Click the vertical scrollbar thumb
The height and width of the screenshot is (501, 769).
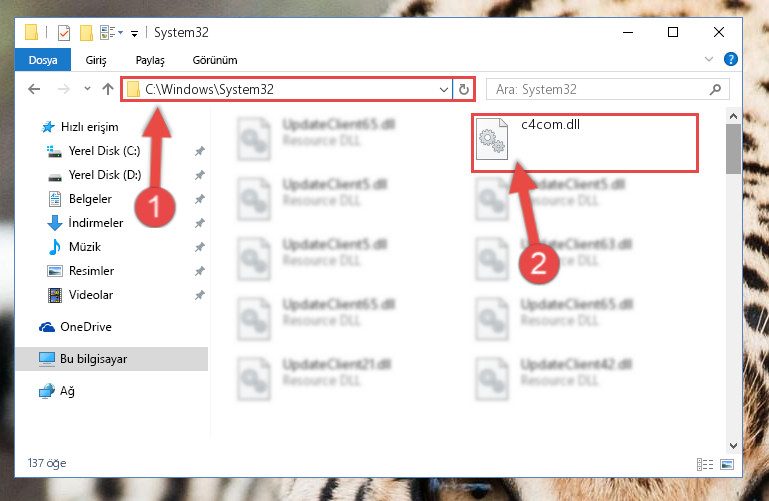(733, 149)
